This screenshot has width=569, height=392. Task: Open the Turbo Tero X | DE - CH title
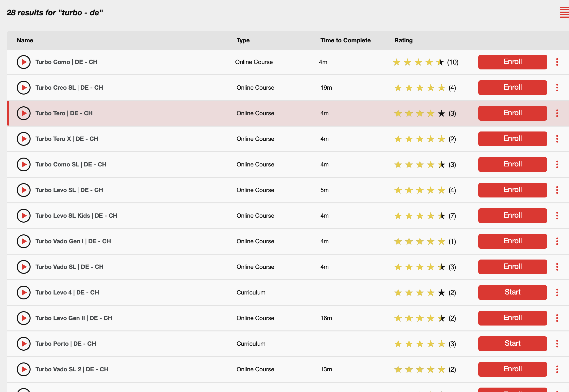click(x=67, y=139)
